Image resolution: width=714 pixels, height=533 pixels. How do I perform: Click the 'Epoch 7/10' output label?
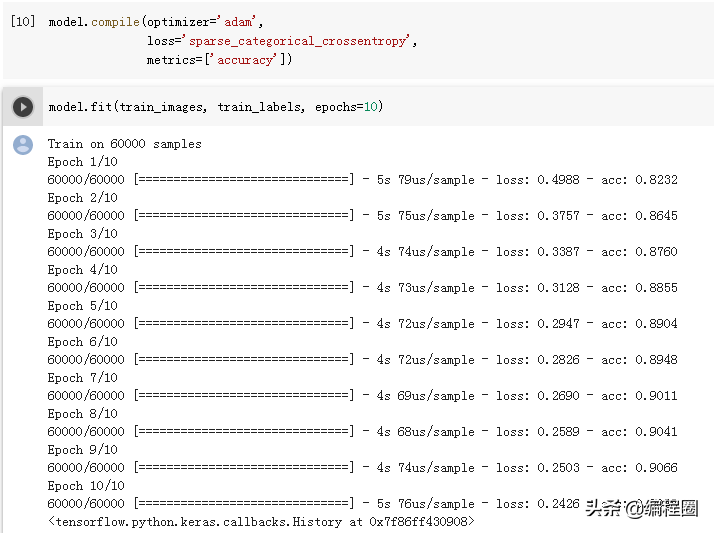pyautogui.click(x=82, y=378)
